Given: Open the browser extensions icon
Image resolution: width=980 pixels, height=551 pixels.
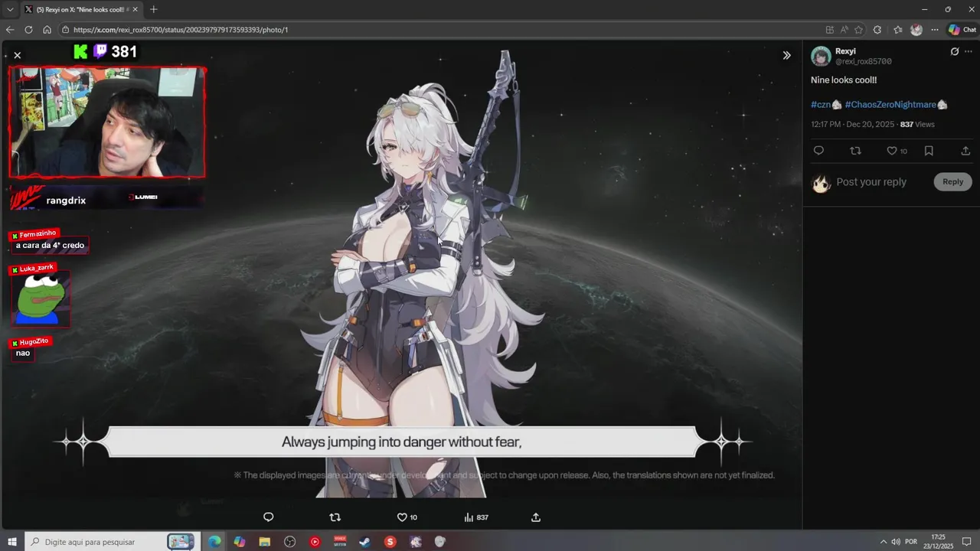Looking at the screenshot, I should pyautogui.click(x=877, y=30).
